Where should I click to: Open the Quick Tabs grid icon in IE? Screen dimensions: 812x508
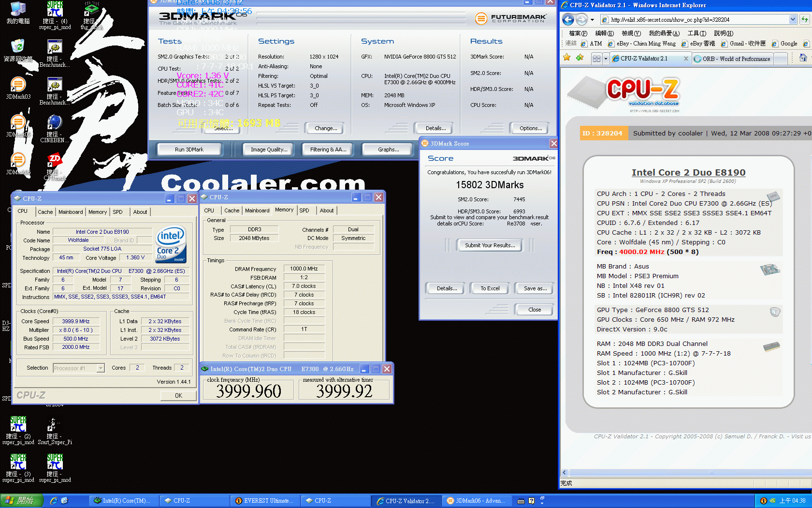(596, 59)
